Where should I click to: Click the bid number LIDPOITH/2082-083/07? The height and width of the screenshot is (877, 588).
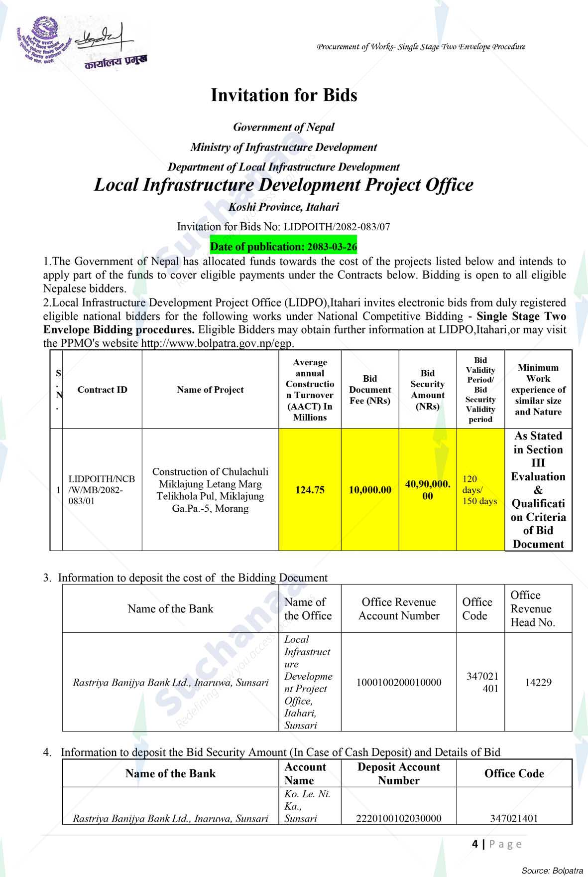coord(337,227)
